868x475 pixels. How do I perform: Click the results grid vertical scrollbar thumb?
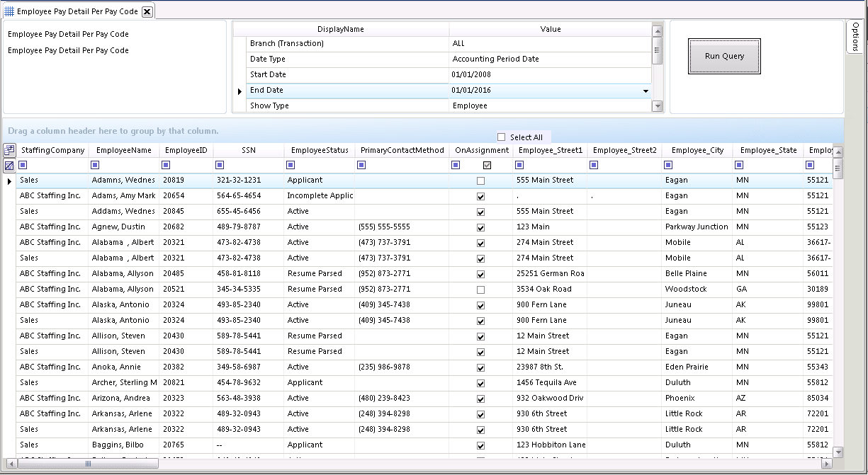pos(838,169)
